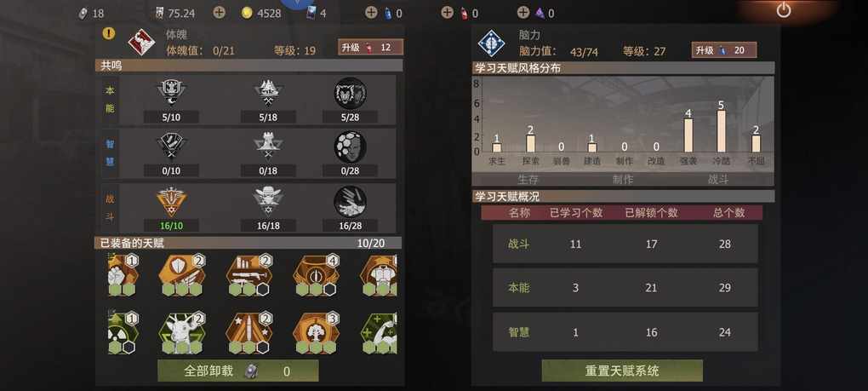Select the cowboy hat badge showing 16/18

[x=268, y=201]
